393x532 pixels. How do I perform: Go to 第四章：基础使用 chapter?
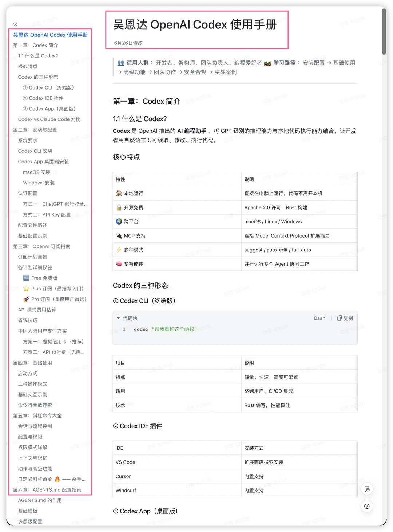(x=32, y=362)
